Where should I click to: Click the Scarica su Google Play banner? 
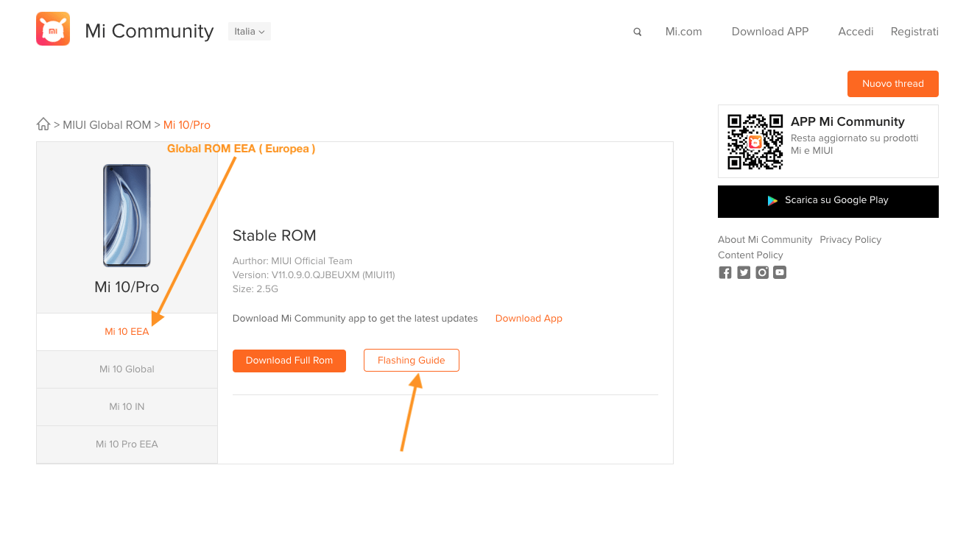coord(828,201)
